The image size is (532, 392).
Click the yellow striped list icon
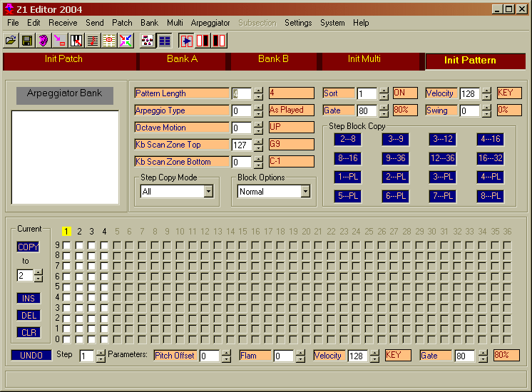(x=109, y=41)
